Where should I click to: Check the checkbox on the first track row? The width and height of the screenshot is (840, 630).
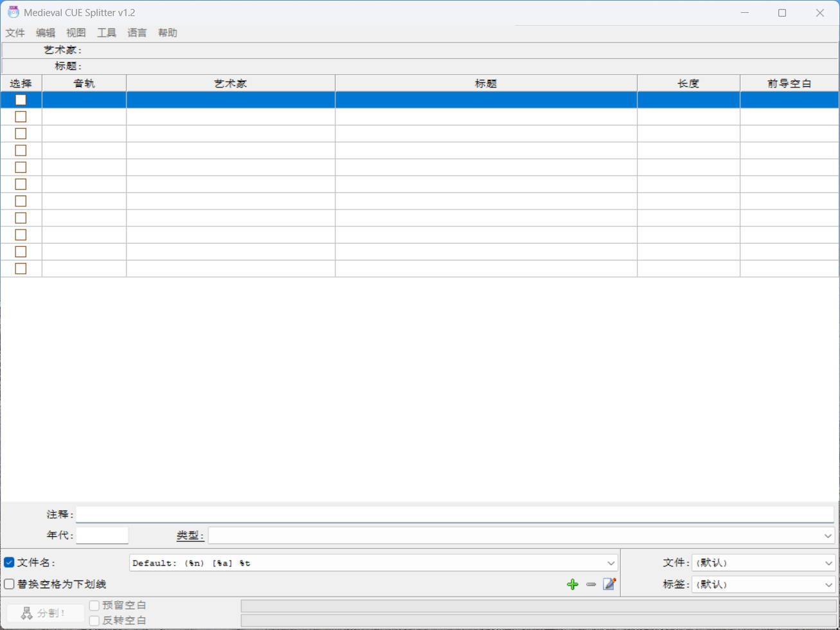(20, 100)
